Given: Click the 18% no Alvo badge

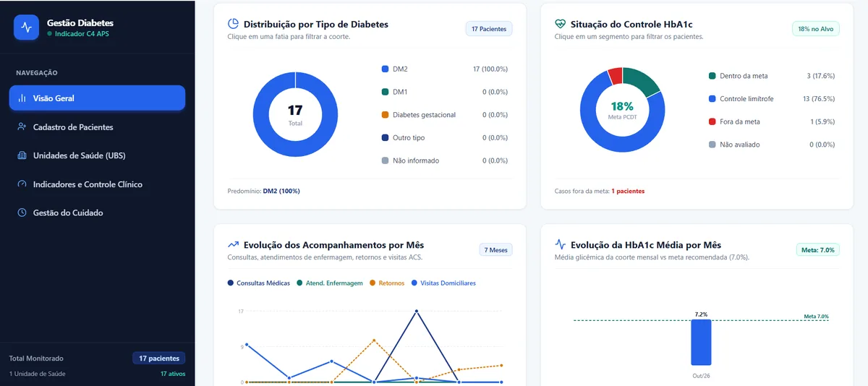Looking at the screenshot, I should point(816,29).
